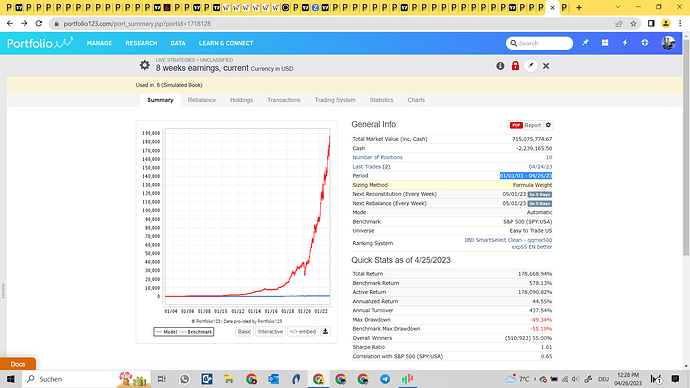Open the LEARN & CONNECT menu

pyautogui.click(x=226, y=43)
